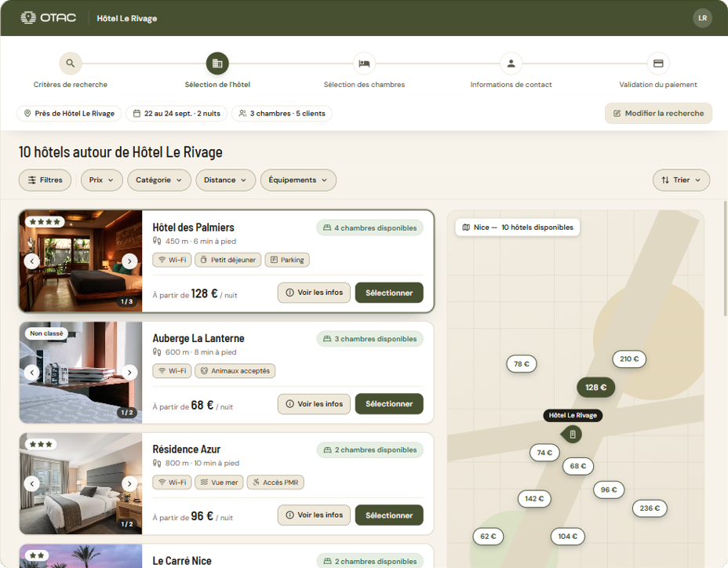
Task: Click the page vertical scrollbar
Action: tap(725, 258)
